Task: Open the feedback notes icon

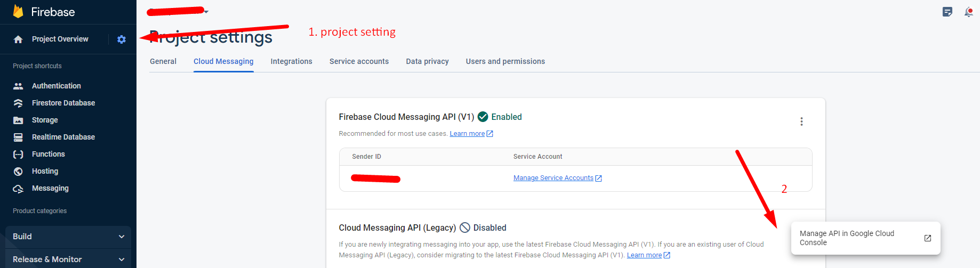Action: [947, 12]
